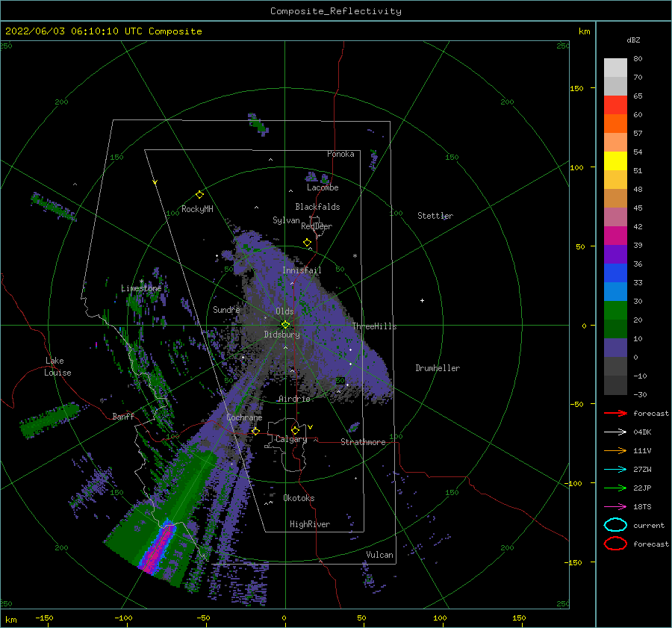Click the Innisfail town label
The height and width of the screenshot is (628, 672).
pos(302,270)
